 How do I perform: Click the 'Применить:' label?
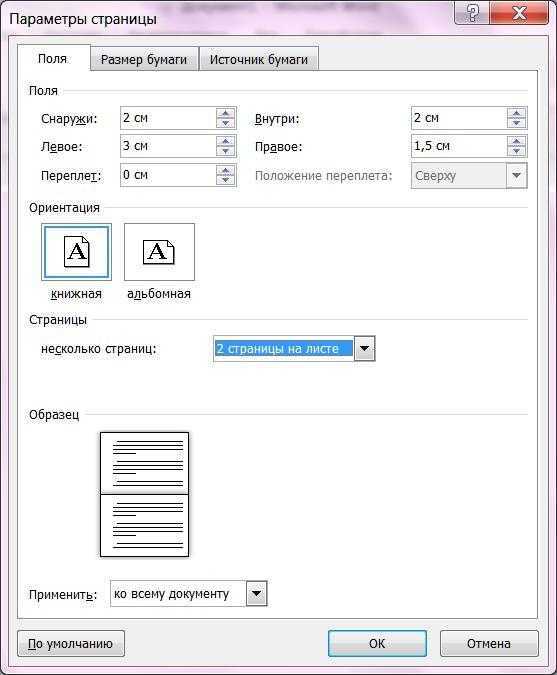[x=63, y=594]
